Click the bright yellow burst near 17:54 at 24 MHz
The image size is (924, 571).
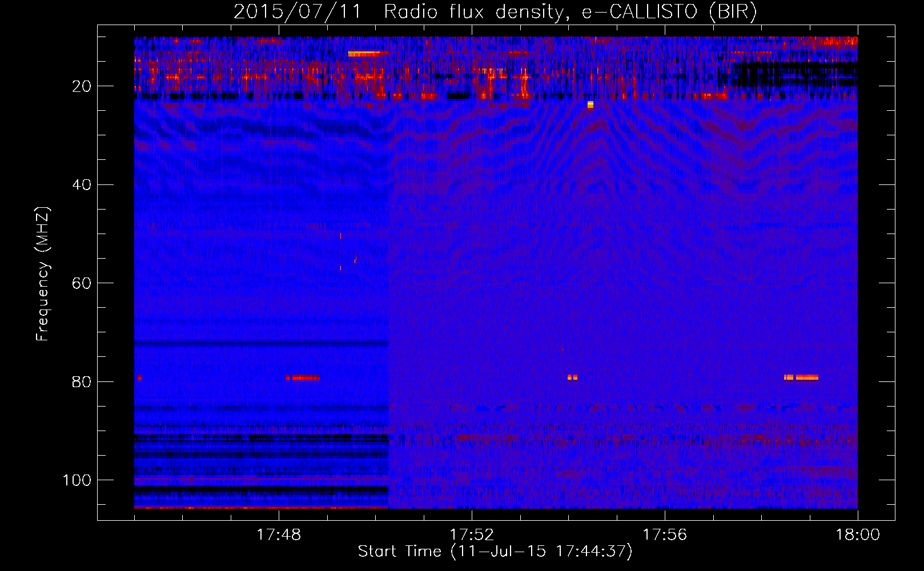tap(590, 105)
